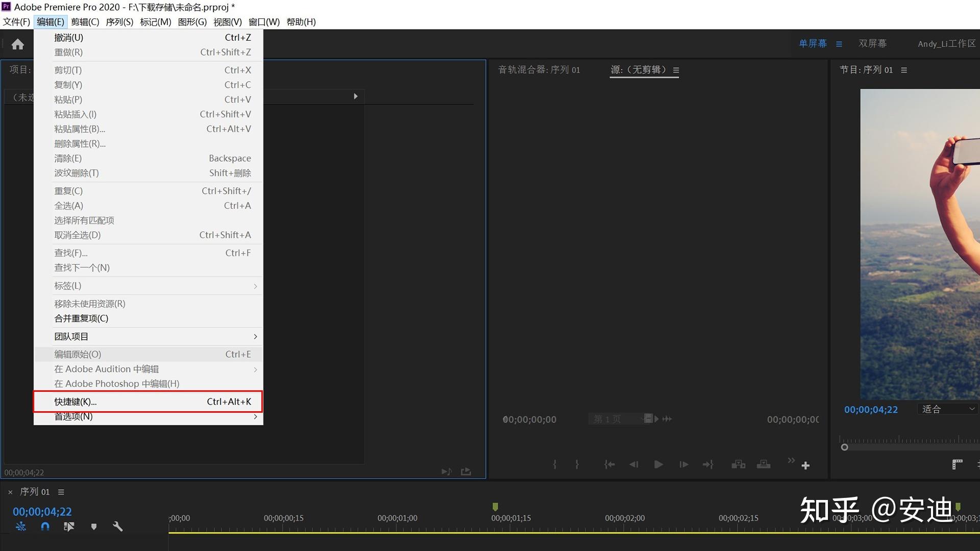Click the Home icon in workspace bar
Screen dimensions: 980x551
(x=18, y=44)
